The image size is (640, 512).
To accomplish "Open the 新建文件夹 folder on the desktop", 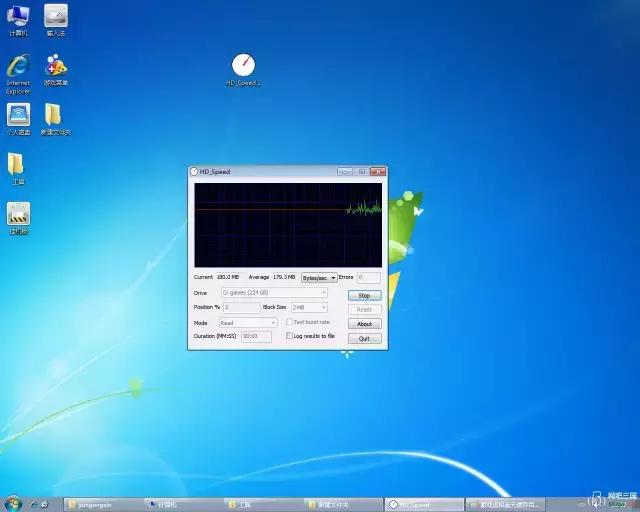I will (x=54, y=116).
